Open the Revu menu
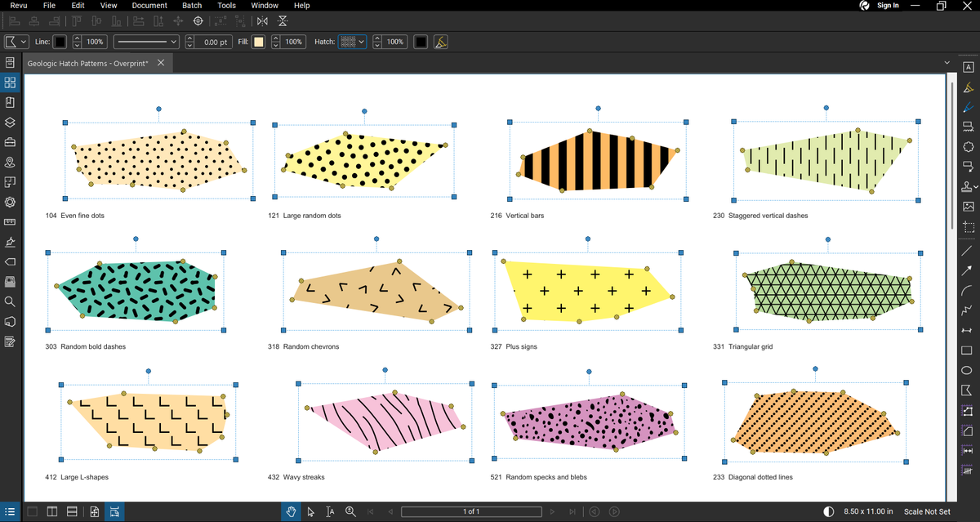The image size is (980, 522). 18,6
